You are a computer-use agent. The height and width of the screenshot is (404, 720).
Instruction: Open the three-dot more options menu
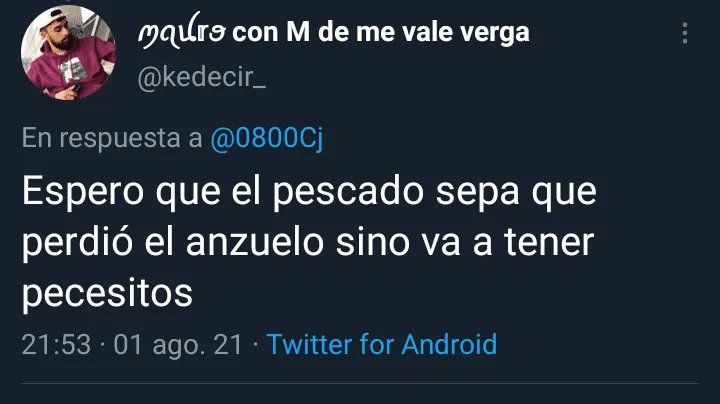685,33
